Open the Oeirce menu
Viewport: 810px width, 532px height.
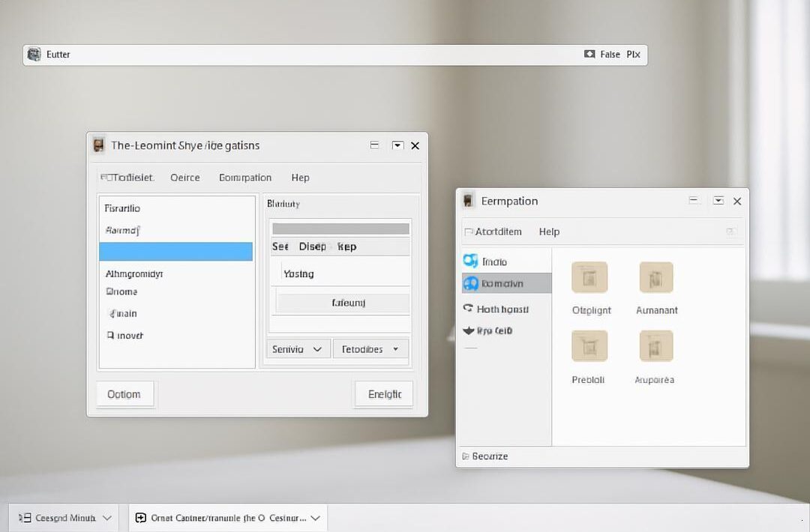185,178
